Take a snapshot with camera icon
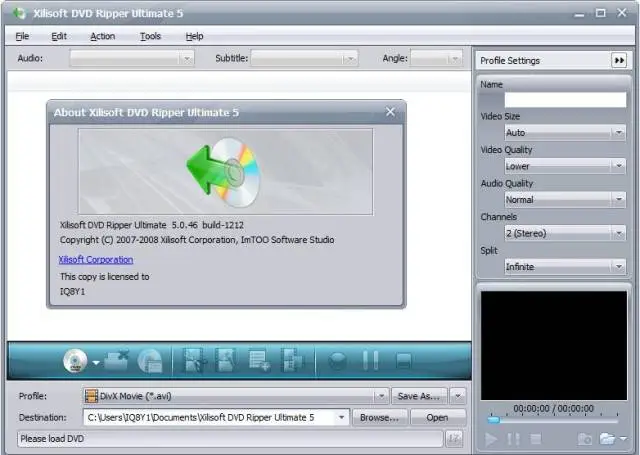 (x=584, y=439)
